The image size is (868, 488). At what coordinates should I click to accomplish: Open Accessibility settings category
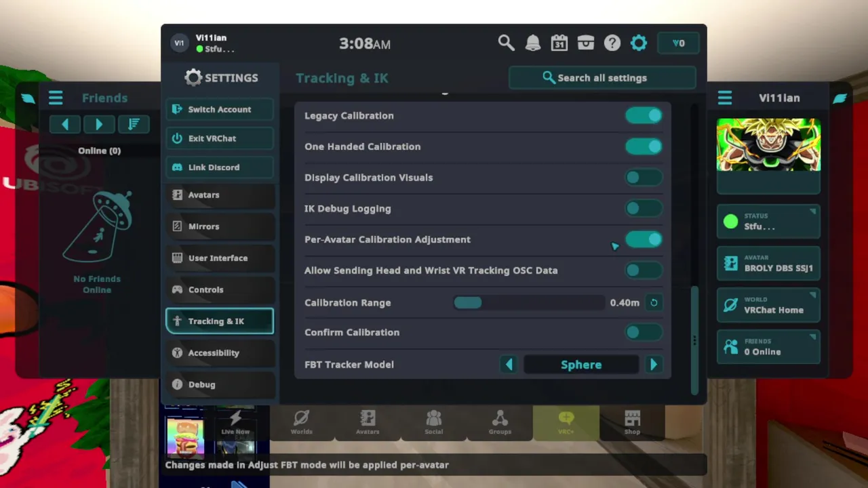click(220, 353)
